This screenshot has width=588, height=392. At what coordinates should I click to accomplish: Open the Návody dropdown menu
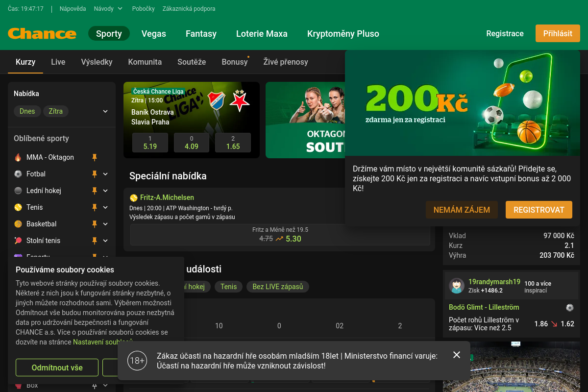(x=108, y=9)
